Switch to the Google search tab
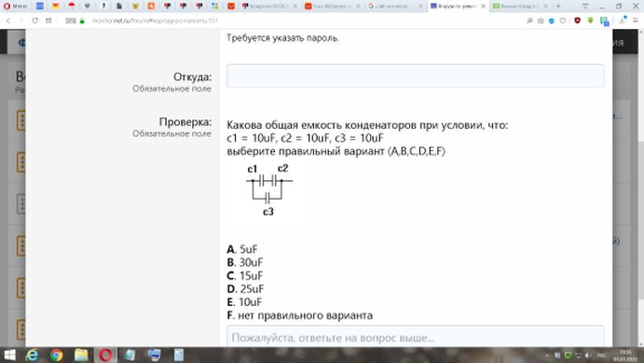 pyautogui.click(x=395, y=6)
